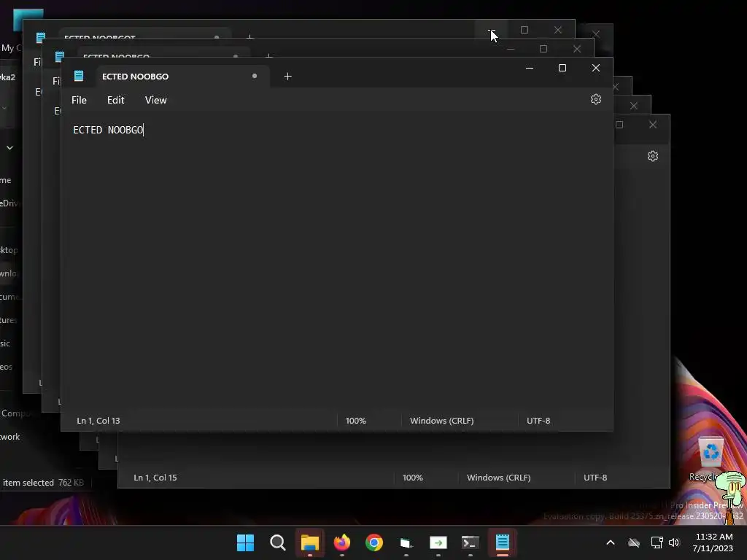747x560 pixels.
Task: Open File Explorer from the taskbar
Action: [x=309, y=542]
